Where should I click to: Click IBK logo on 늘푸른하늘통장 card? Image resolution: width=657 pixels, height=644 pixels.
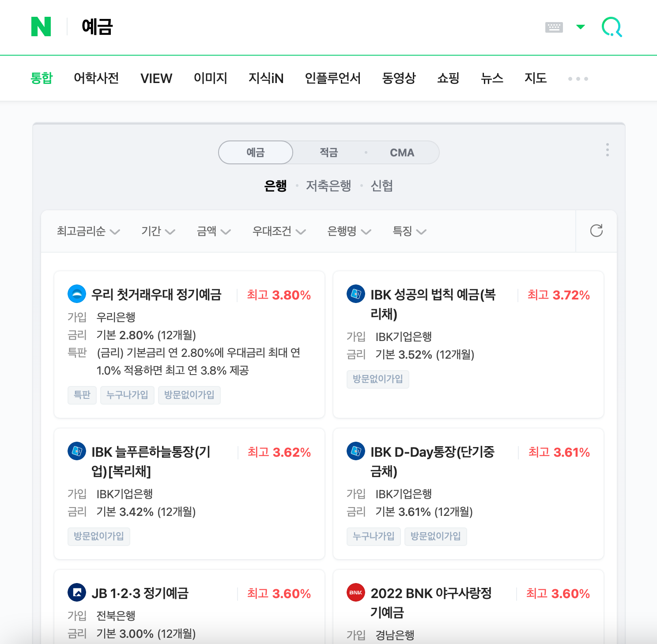click(77, 451)
